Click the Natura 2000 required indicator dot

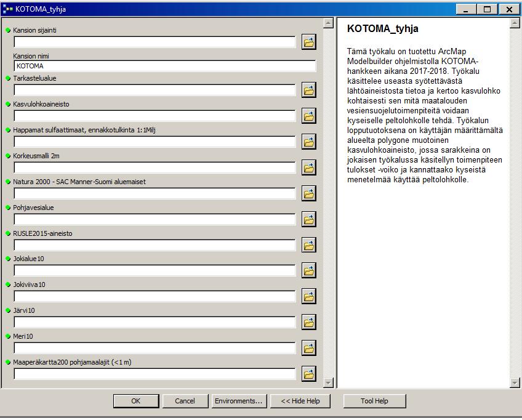(x=9, y=182)
